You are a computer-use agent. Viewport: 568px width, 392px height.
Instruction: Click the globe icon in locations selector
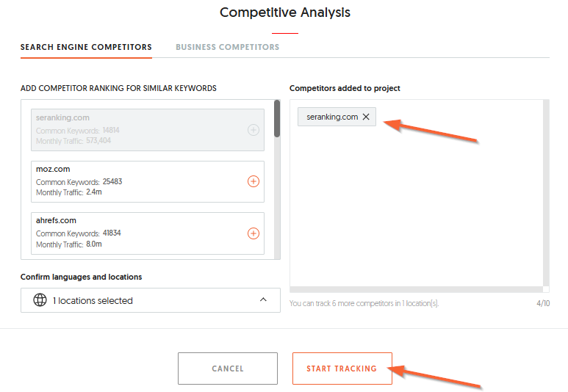point(40,300)
